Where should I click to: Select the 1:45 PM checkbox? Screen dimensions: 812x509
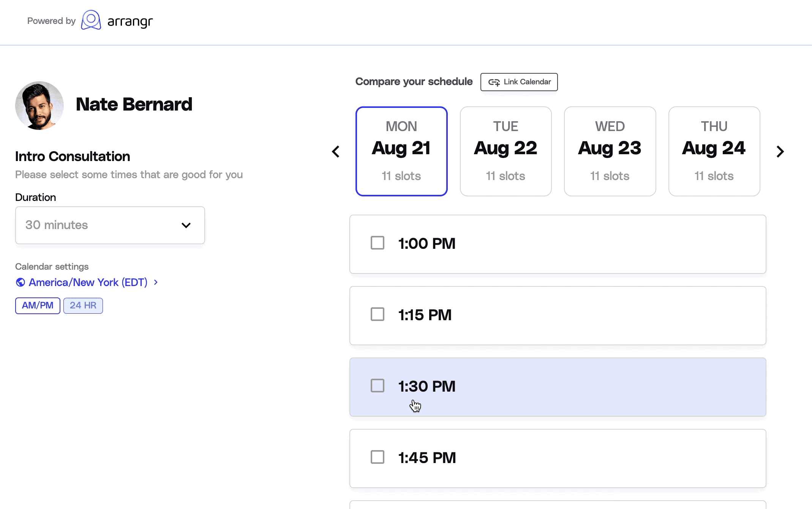pos(378,457)
